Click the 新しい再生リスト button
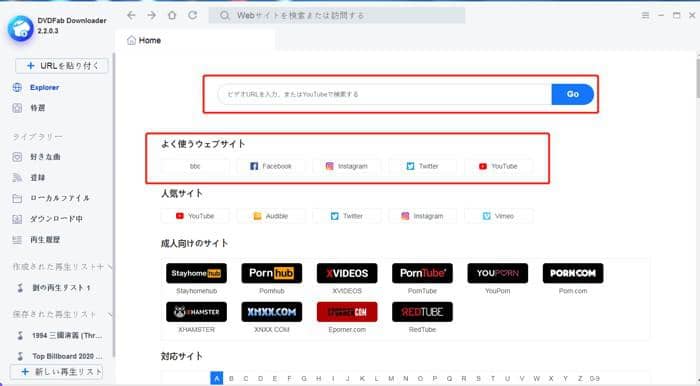Image resolution: width=700 pixels, height=386 pixels. (56, 372)
